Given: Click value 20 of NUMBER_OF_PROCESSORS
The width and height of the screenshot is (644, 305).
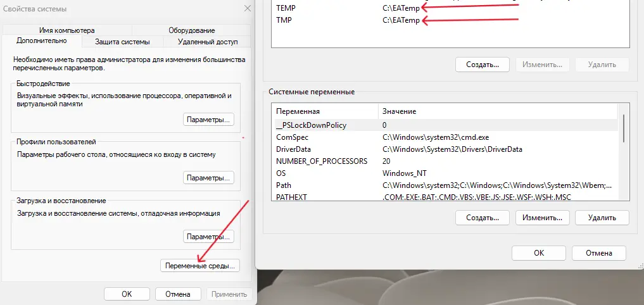Looking at the screenshot, I should 386,161.
